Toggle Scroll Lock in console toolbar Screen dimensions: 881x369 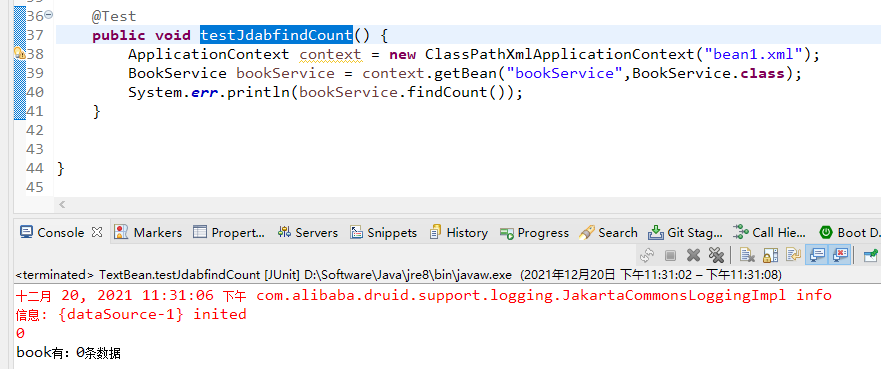pos(770,256)
